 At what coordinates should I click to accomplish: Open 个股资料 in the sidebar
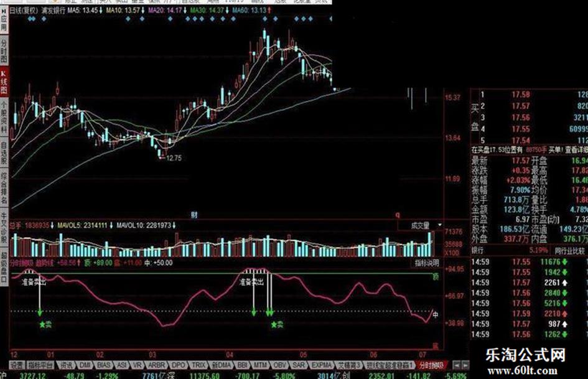pyautogui.click(x=4, y=118)
